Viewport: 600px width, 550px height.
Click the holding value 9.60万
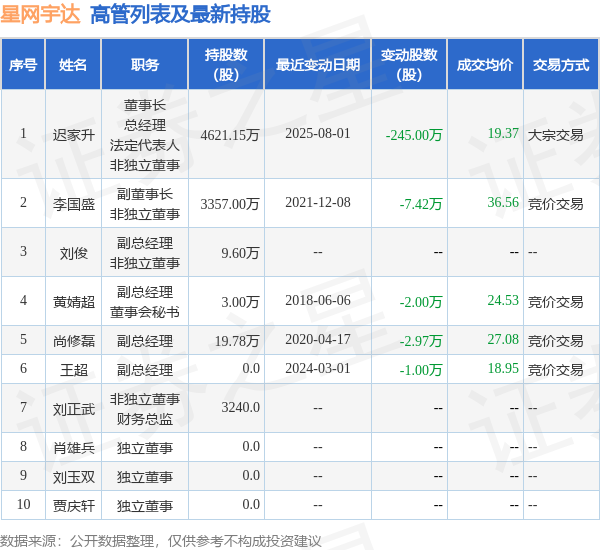240,253
